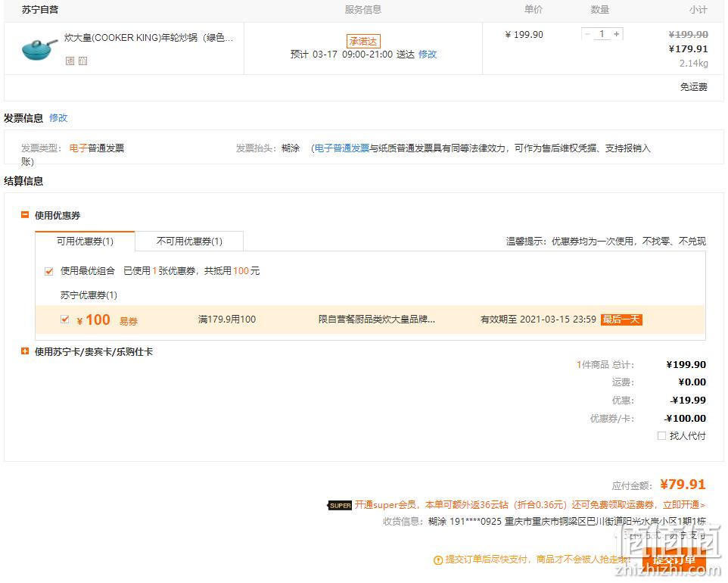Viewport: 728px width, 583px height.
Task: Click the 2.14kg weight text
Action: (694, 63)
